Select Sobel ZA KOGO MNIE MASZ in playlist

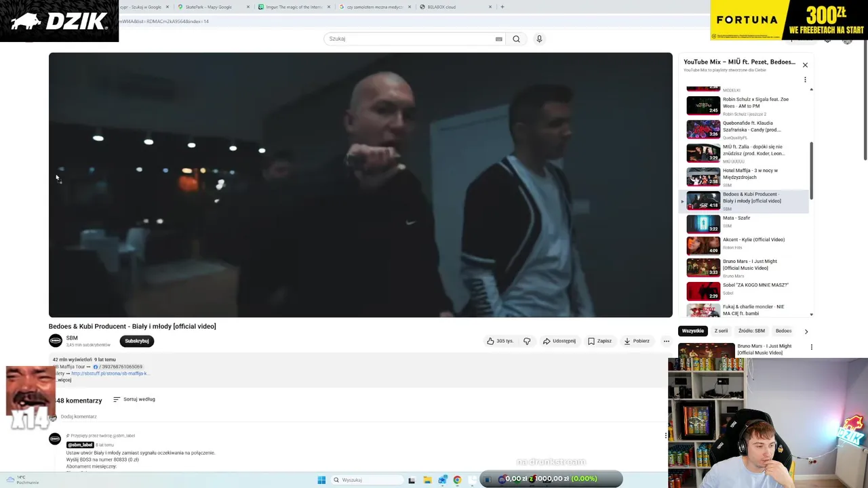743,291
